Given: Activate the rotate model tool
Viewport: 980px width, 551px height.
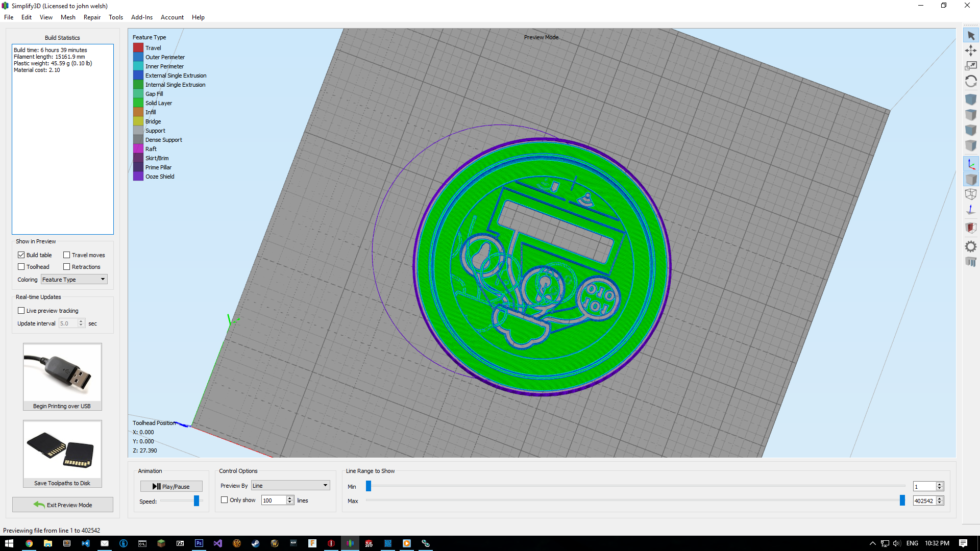Looking at the screenshot, I should click(971, 82).
